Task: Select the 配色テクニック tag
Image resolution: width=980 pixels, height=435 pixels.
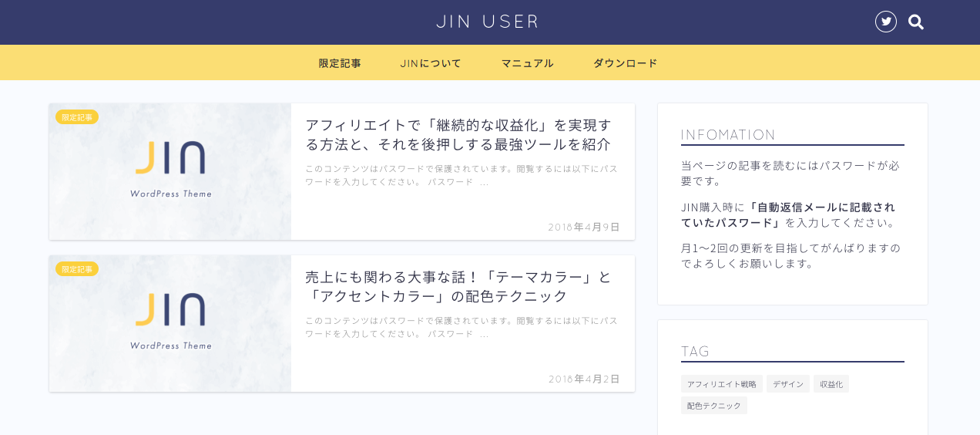Action: coord(714,406)
